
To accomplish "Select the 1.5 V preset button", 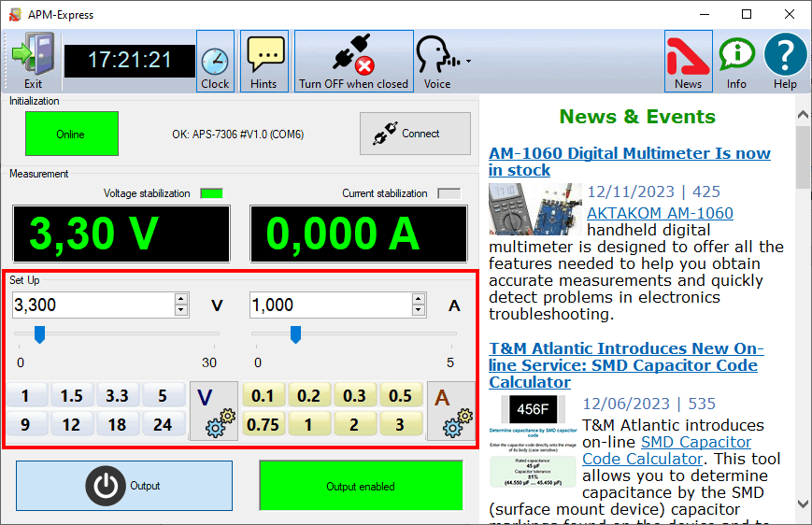I will [71, 396].
